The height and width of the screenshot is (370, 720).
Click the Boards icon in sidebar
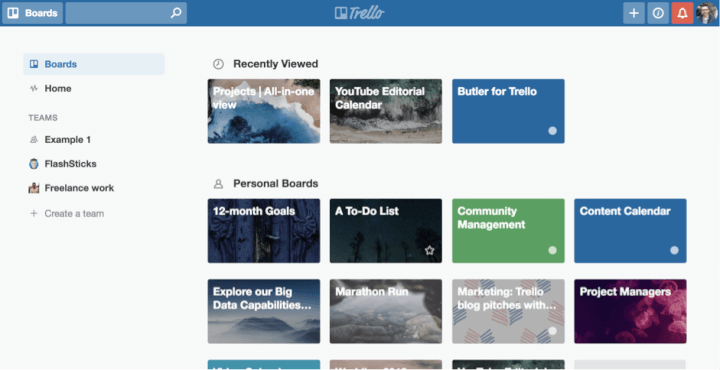(x=34, y=64)
